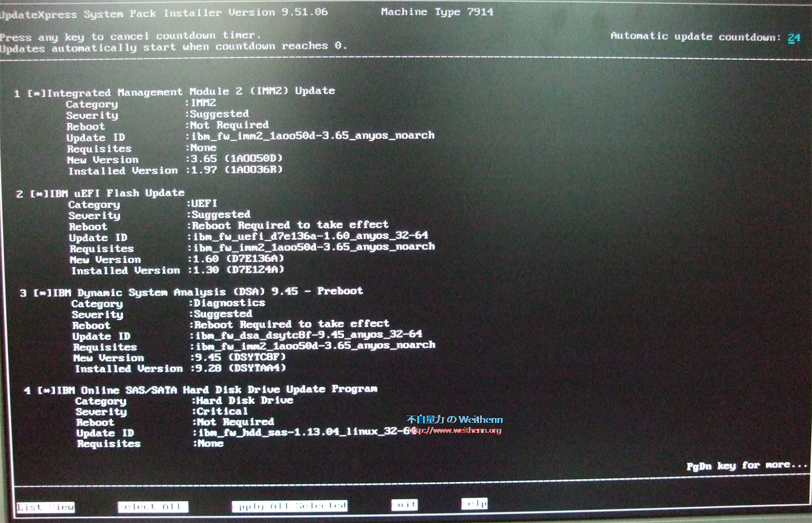Screen dimensions: 812x523
Task: Click the Hard Disk Drive Reboot value "Not Required"
Action: click(x=235, y=422)
